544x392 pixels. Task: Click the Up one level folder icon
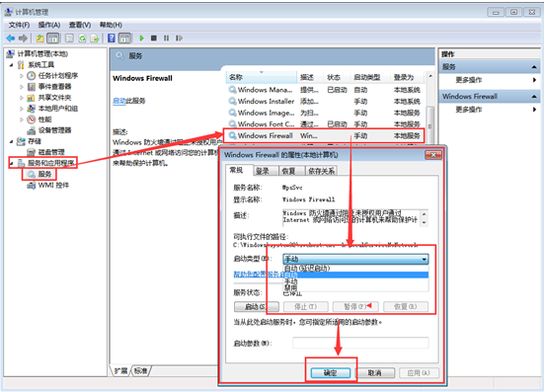pyautogui.click(x=39, y=39)
